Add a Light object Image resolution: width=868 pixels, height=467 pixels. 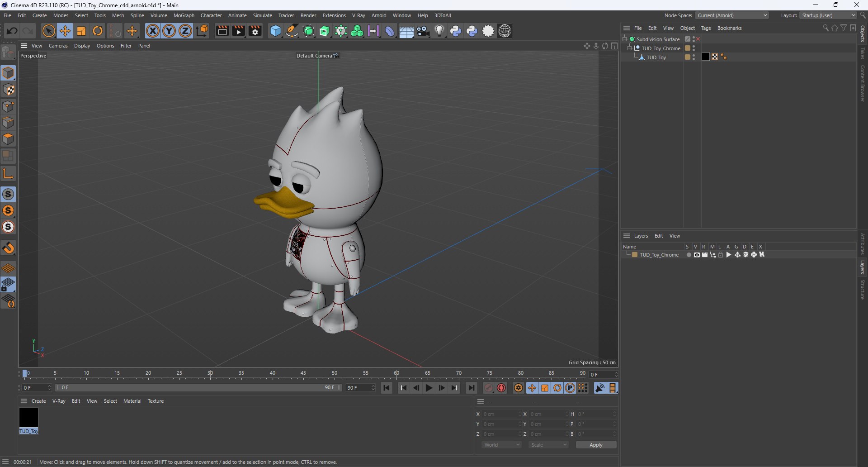pos(439,31)
